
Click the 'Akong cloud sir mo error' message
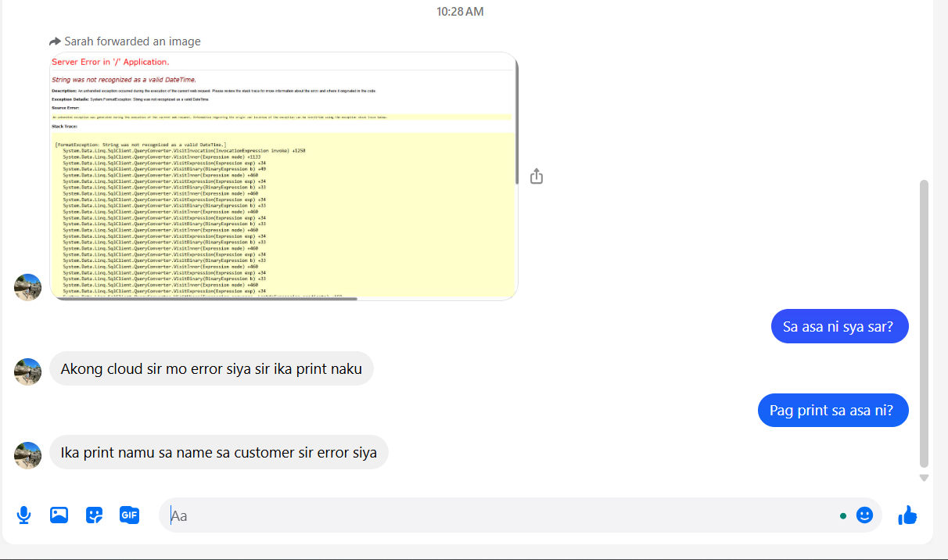coord(211,368)
